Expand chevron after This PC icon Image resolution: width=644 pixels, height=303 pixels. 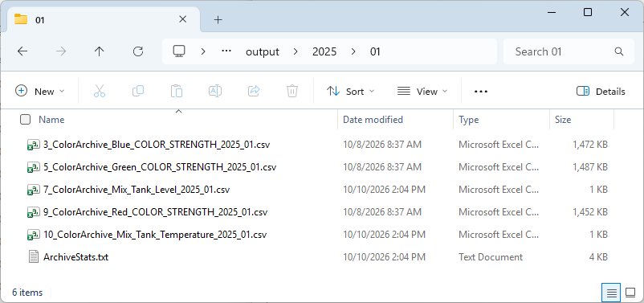click(202, 51)
